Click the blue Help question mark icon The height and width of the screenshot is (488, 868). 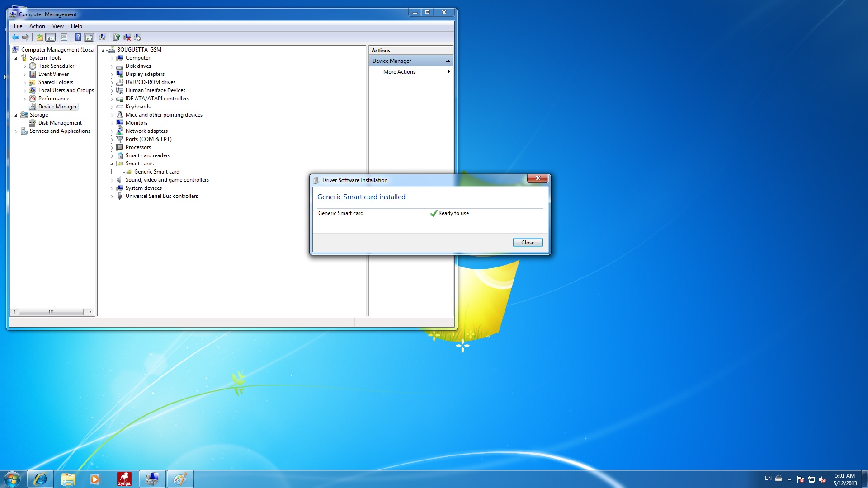pyautogui.click(x=78, y=38)
